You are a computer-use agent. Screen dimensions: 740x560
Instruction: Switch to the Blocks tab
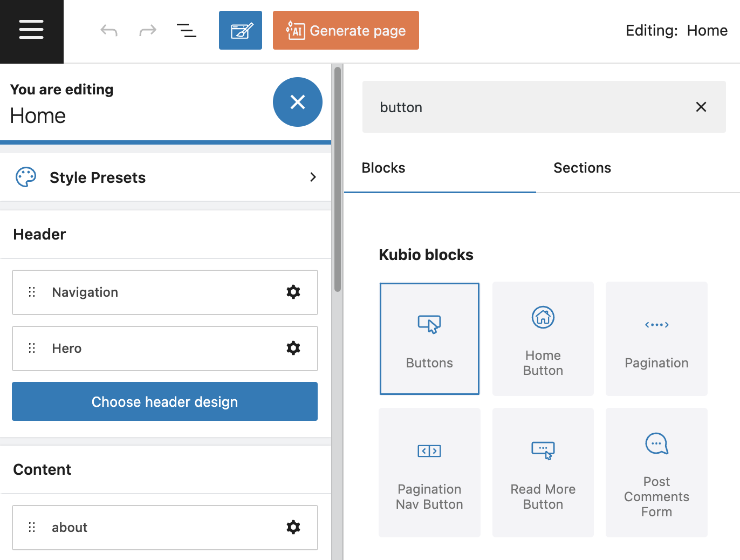383,168
